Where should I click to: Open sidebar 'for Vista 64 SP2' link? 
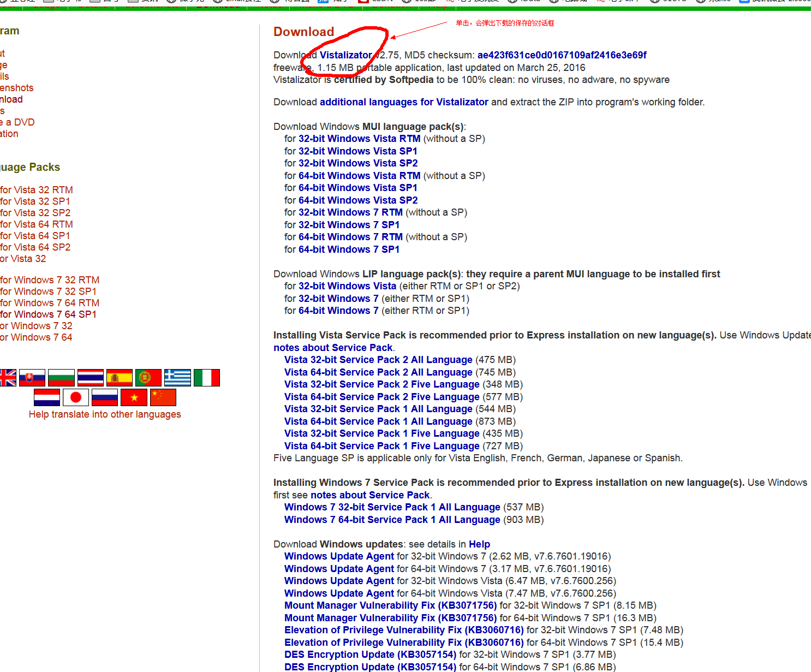tap(35, 247)
